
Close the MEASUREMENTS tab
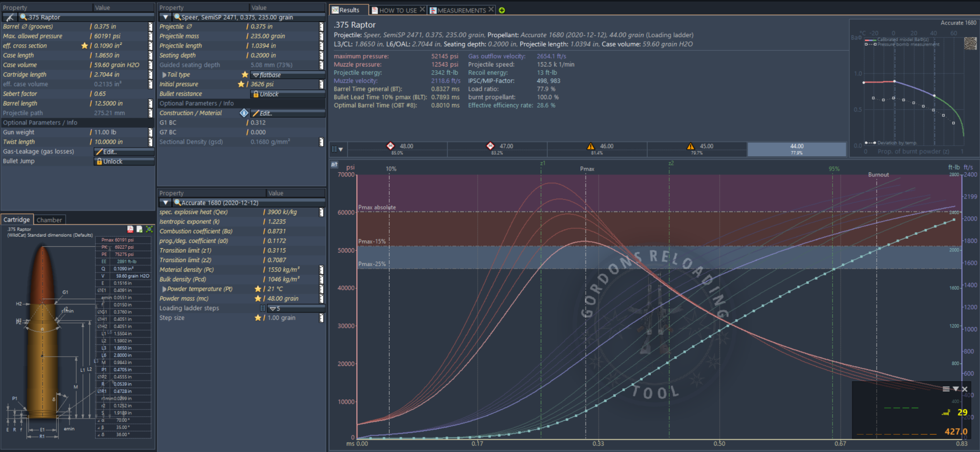click(491, 9)
